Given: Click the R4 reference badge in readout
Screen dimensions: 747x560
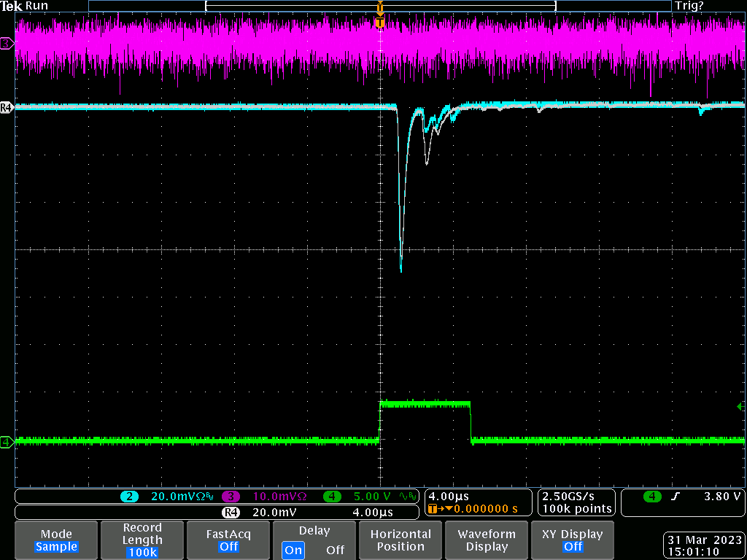Looking at the screenshot, I should point(231,513).
